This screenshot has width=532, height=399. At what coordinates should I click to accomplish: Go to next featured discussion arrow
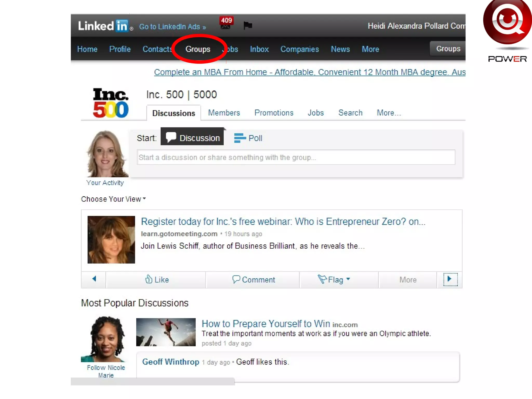pos(450,279)
